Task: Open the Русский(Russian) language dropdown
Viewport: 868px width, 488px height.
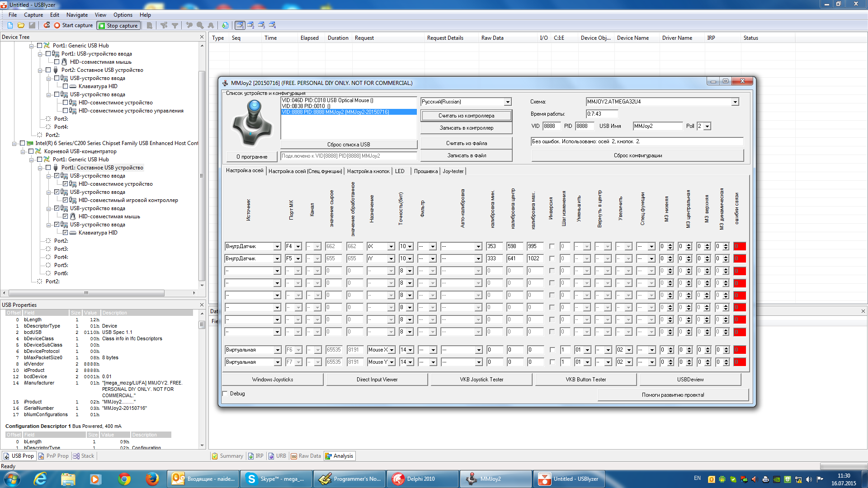Action: tap(508, 102)
